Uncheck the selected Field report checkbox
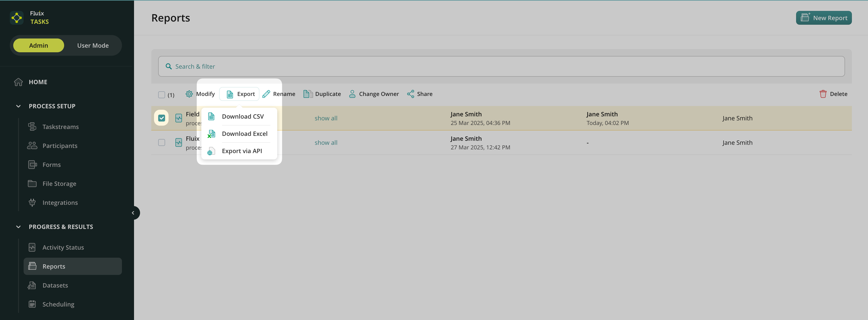 click(162, 118)
